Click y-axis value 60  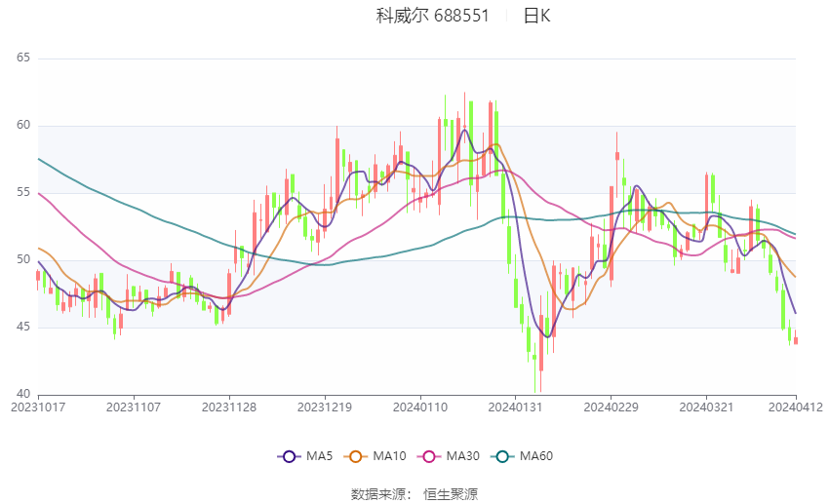(x=23, y=125)
